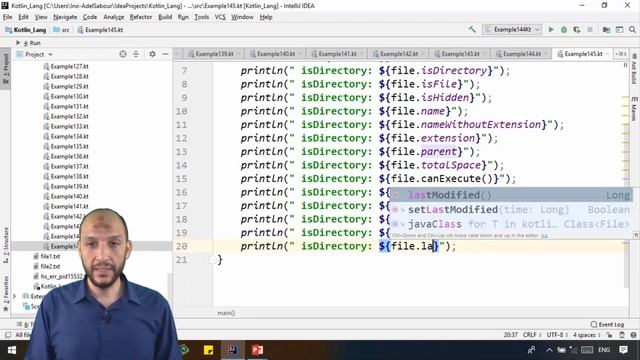Toggle the 1: Project side tool window
This screenshot has height=360, width=640.
[6, 69]
